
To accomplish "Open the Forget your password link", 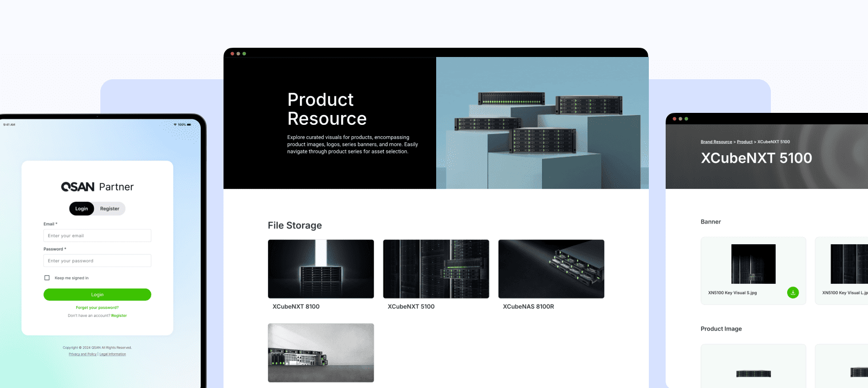I will click(x=97, y=308).
